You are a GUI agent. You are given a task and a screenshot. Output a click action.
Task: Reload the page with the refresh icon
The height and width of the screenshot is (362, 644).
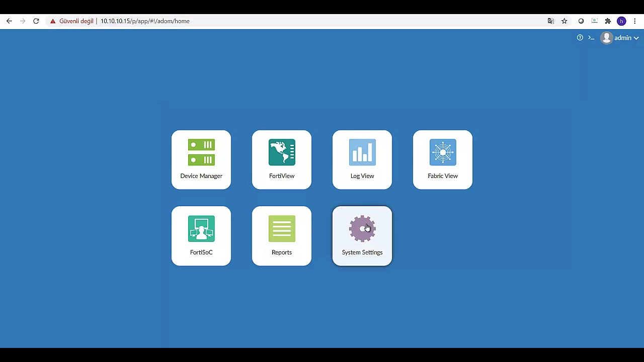[36, 21]
